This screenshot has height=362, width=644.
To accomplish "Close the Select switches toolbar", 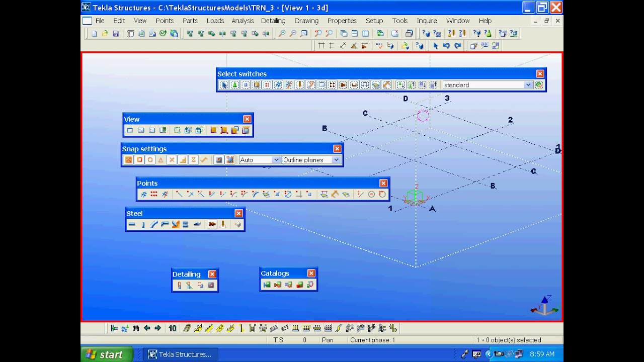I will coord(540,74).
